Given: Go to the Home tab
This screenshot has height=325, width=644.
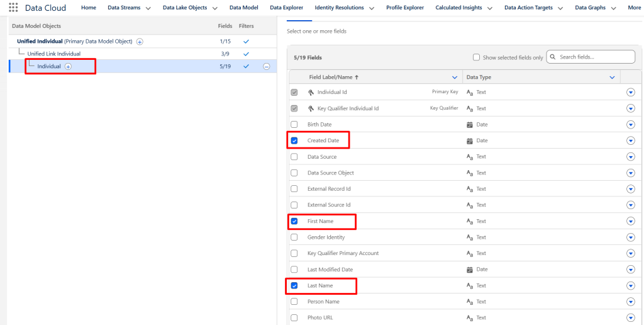Looking at the screenshot, I should [89, 8].
